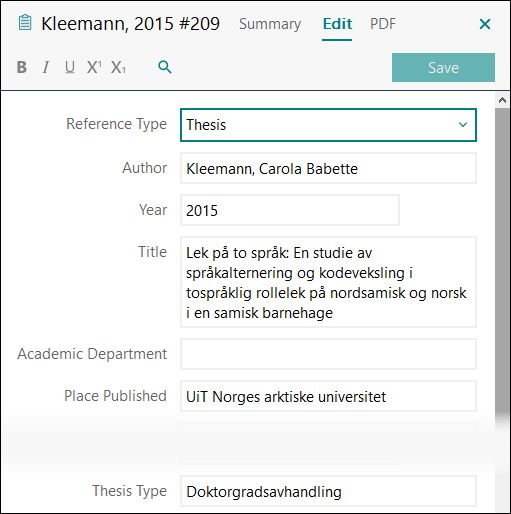Viewport: 511px width, 514px height.
Task: Click the scrollbar up arrow
Action: 502,100
